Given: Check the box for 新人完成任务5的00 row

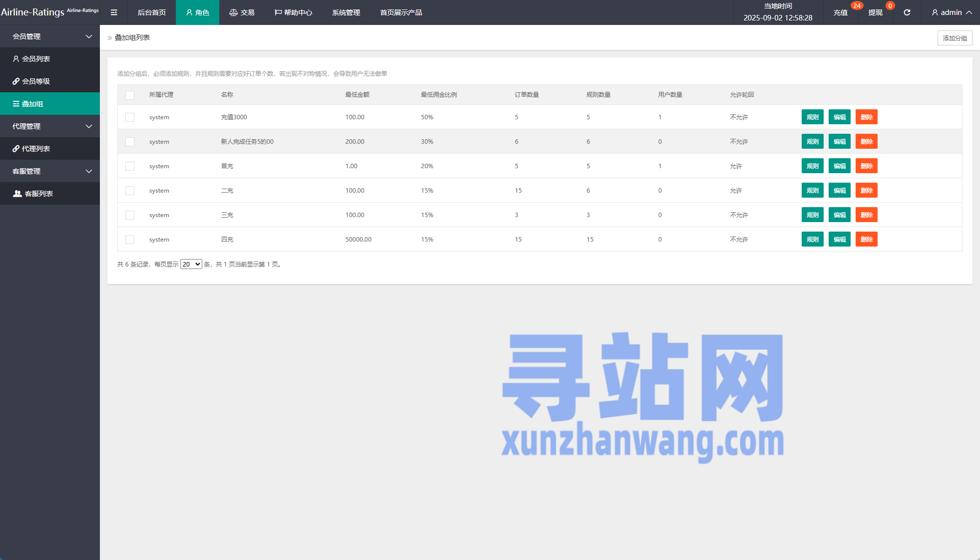Looking at the screenshot, I should click(x=130, y=142).
